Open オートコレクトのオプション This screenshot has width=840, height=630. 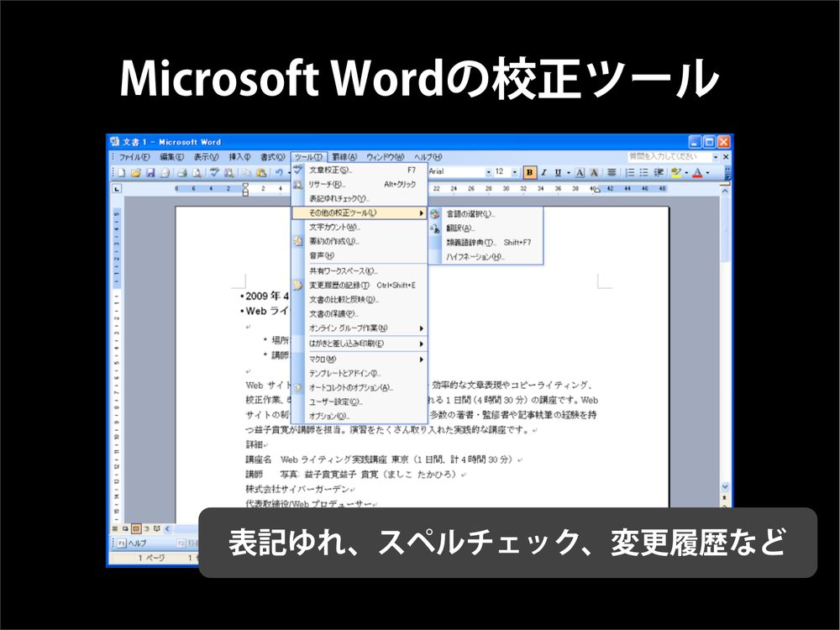(x=359, y=387)
